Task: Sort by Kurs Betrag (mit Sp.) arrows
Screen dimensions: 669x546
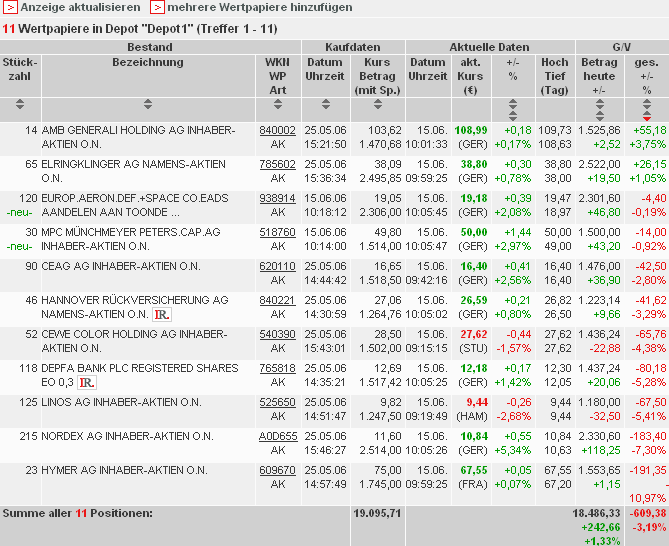Action: 378,104
